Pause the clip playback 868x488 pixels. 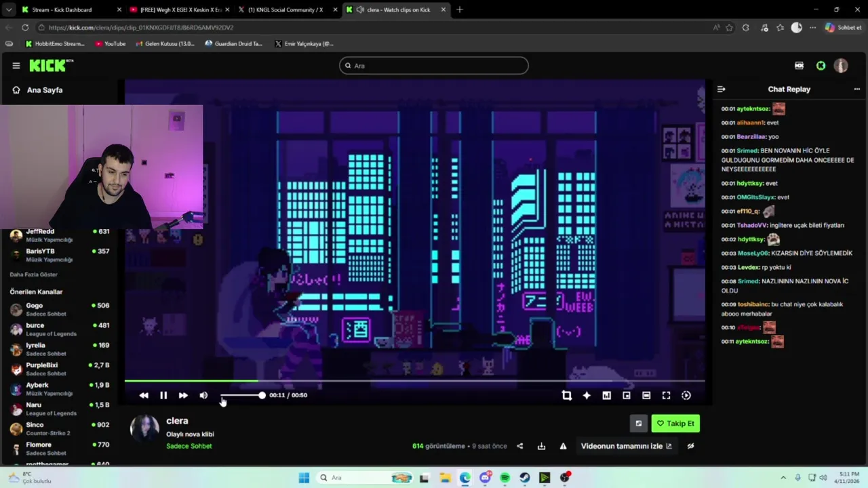[x=163, y=395]
